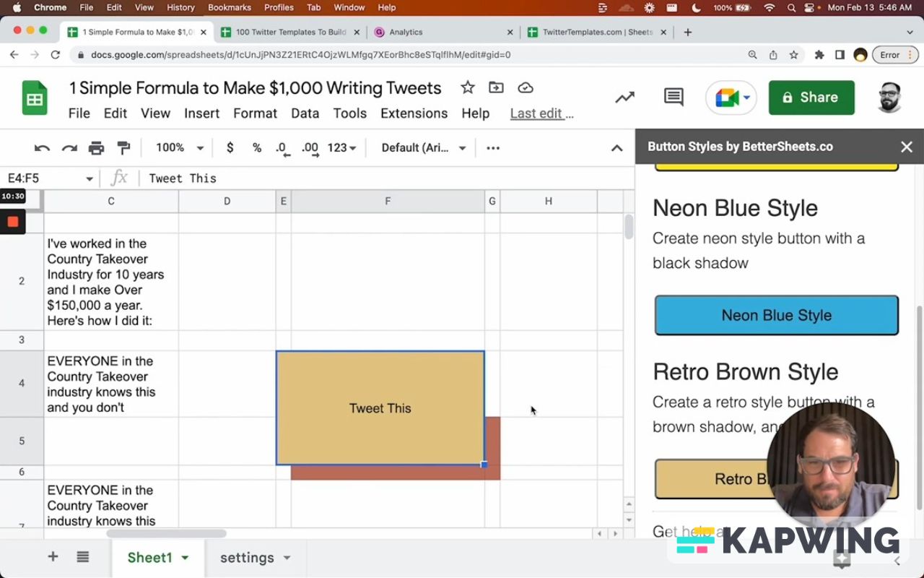Open the Data menu
This screenshot has height=578, width=924.
[x=305, y=113]
